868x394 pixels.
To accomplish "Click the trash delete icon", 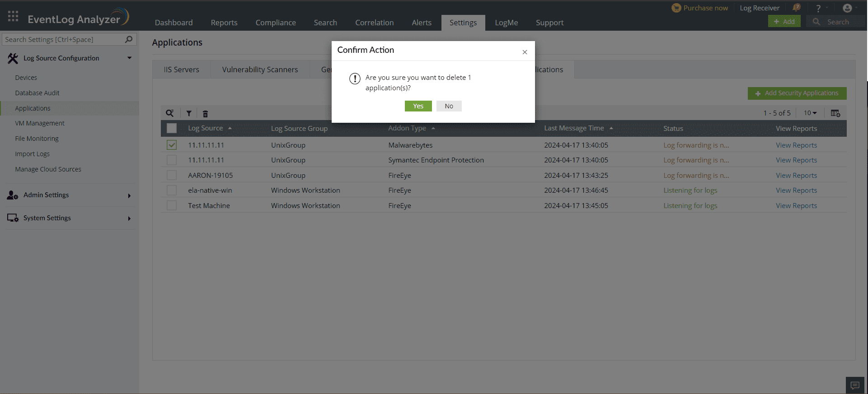I will pos(205,114).
